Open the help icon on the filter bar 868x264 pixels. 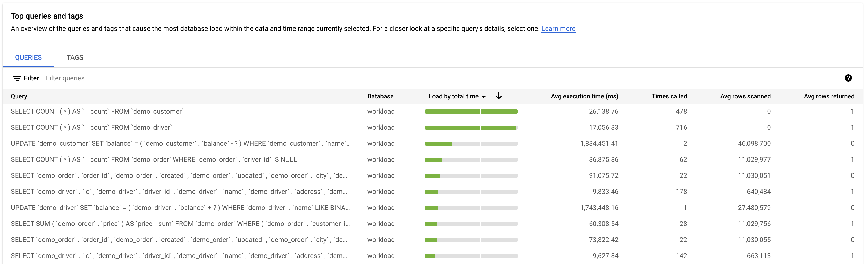pos(848,78)
